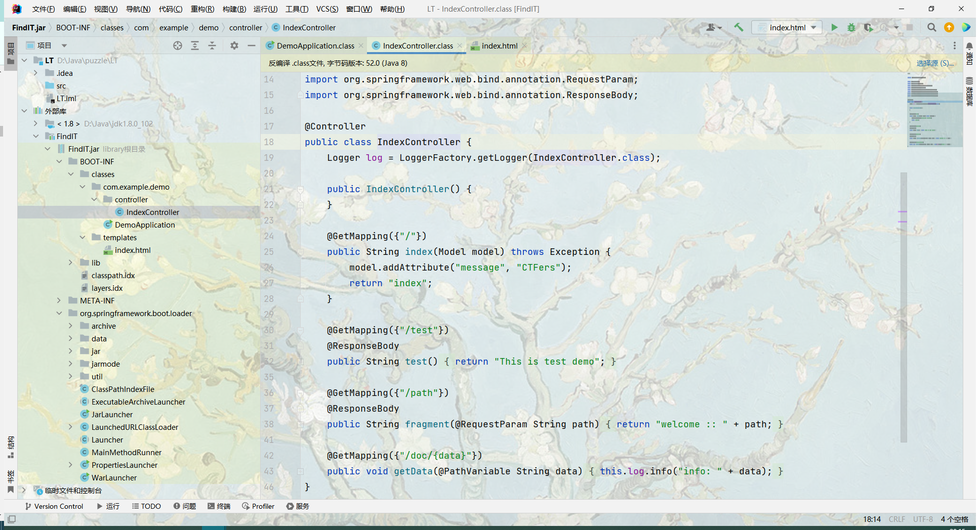Open Search Everywhere magnifier icon
Screen dimensions: 980x530
[x=931, y=27]
